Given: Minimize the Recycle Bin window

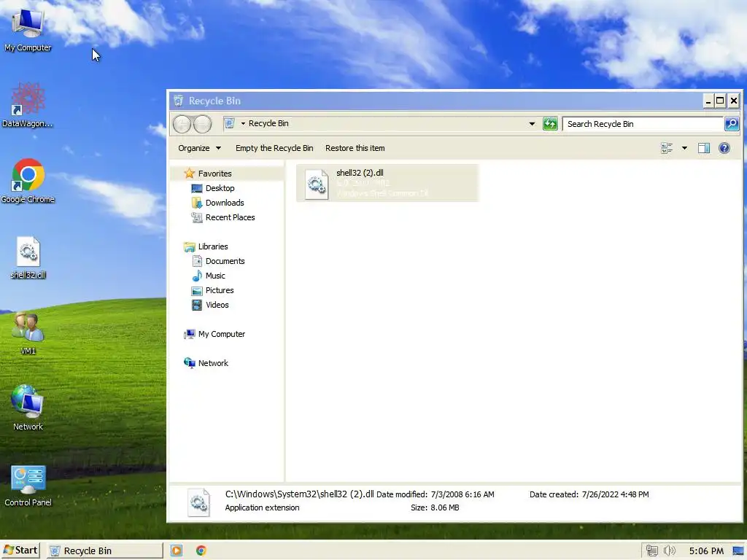Looking at the screenshot, I should tap(708, 101).
